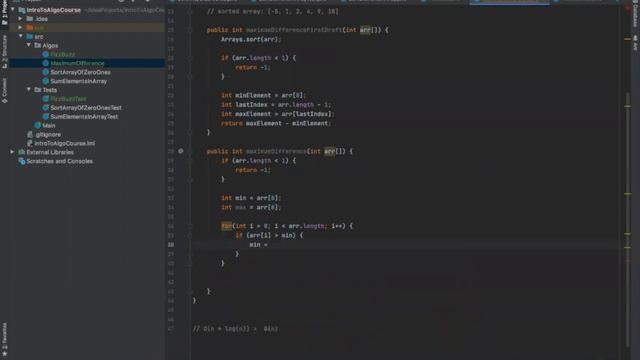Click the Algos package icon
This screenshot has width=640, height=360.
pyautogui.click(x=38, y=45)
